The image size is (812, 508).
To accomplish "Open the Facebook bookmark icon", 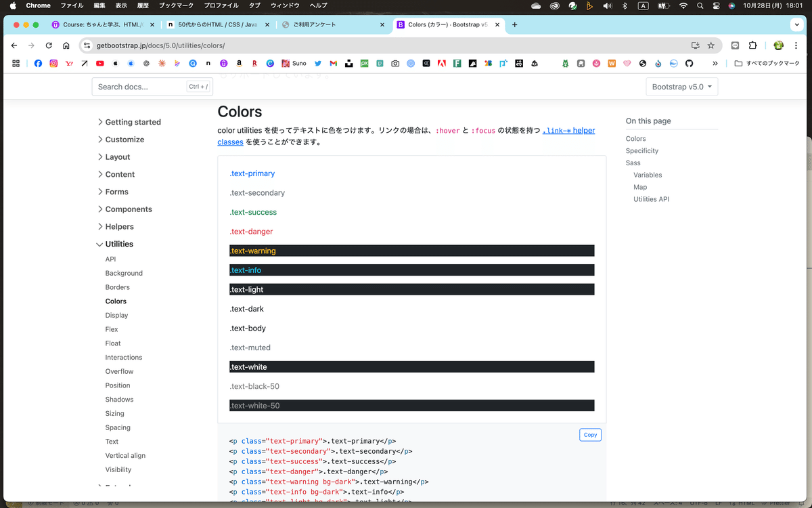I will pos(38,63).
